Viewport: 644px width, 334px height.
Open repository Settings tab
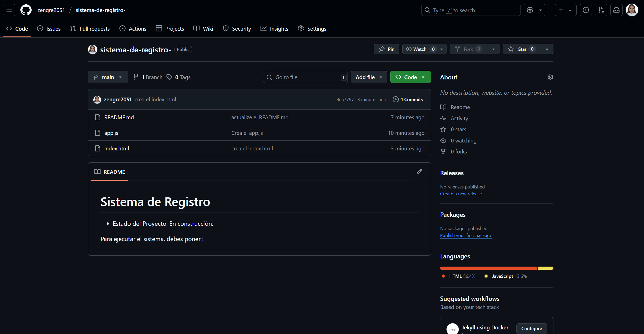(x=312, y=29)
